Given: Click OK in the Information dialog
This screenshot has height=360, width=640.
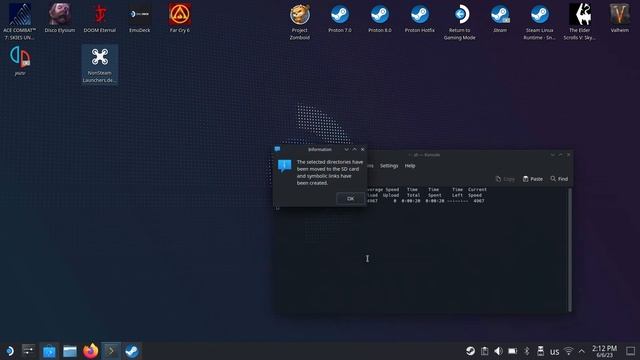Looking at the screenshot, I should (x=350, y=199).
